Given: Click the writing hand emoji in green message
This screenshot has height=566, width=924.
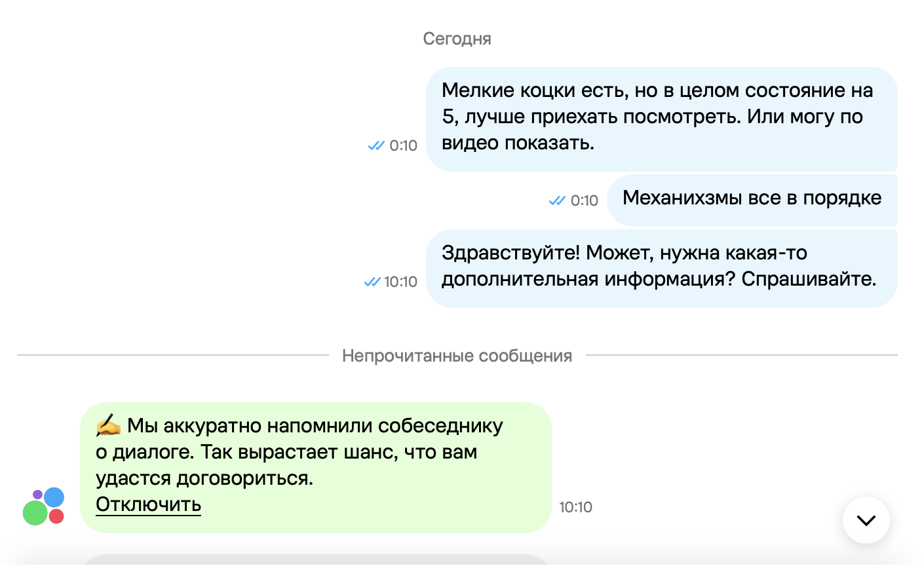Looking at the screenshot, I should (x=109, y=425).
